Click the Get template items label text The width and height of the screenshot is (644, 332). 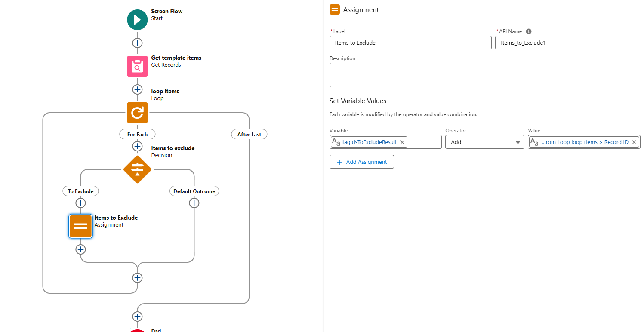tap(176, 58)
